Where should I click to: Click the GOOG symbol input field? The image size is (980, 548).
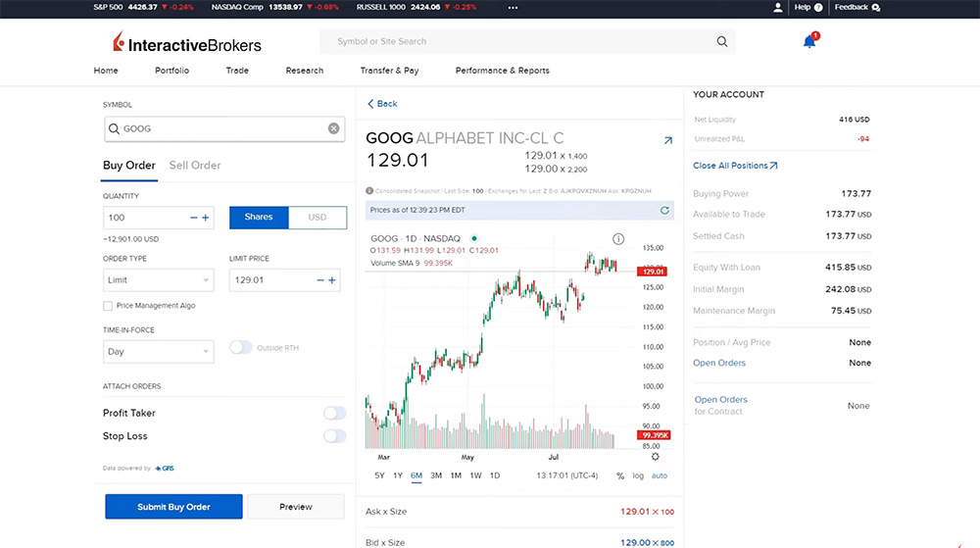click(224, 128)
